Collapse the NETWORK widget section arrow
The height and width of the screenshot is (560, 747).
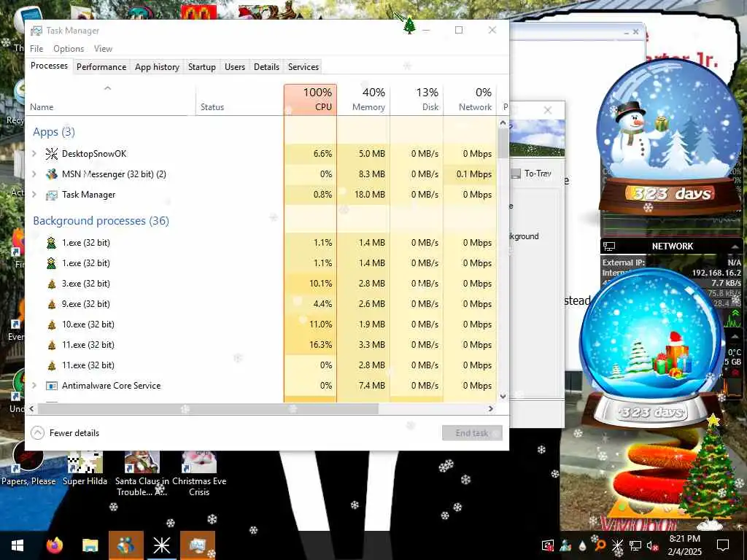tap(735, 246)
